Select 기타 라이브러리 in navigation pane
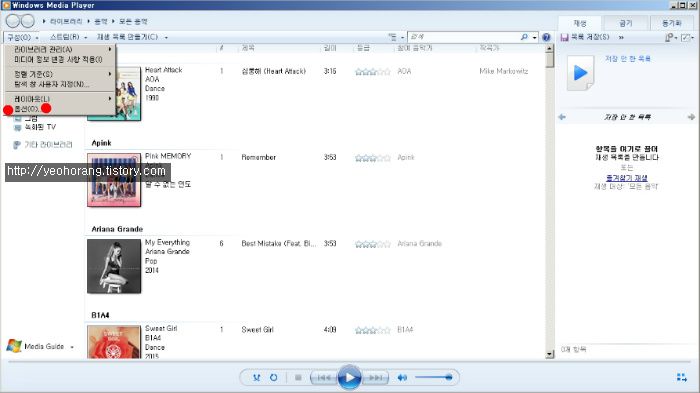This screenshot has height=393, width=700. tap(48, 145)
